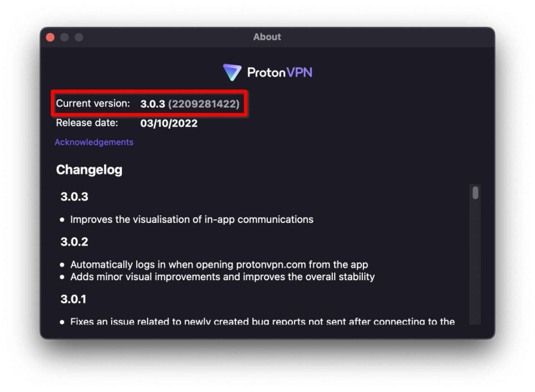
Task: Click the 3.0.2 changelog heading
Action: coord(74,242)
